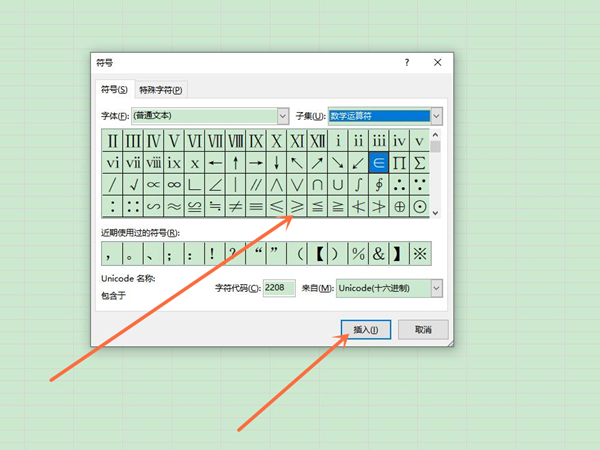The height and width of the screenshot is (450, 600).
Task: Select the ※ mark in recent symbols
Action: coord(420,254)
